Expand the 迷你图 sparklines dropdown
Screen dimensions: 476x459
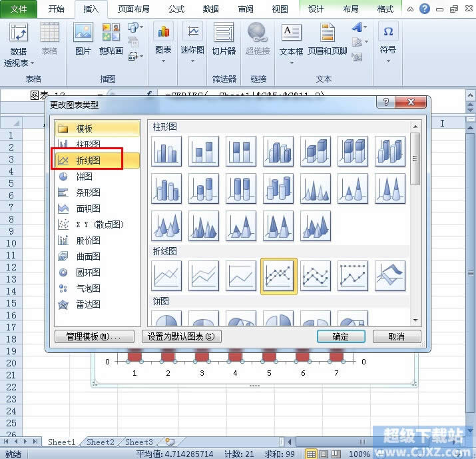coord(192,61)
